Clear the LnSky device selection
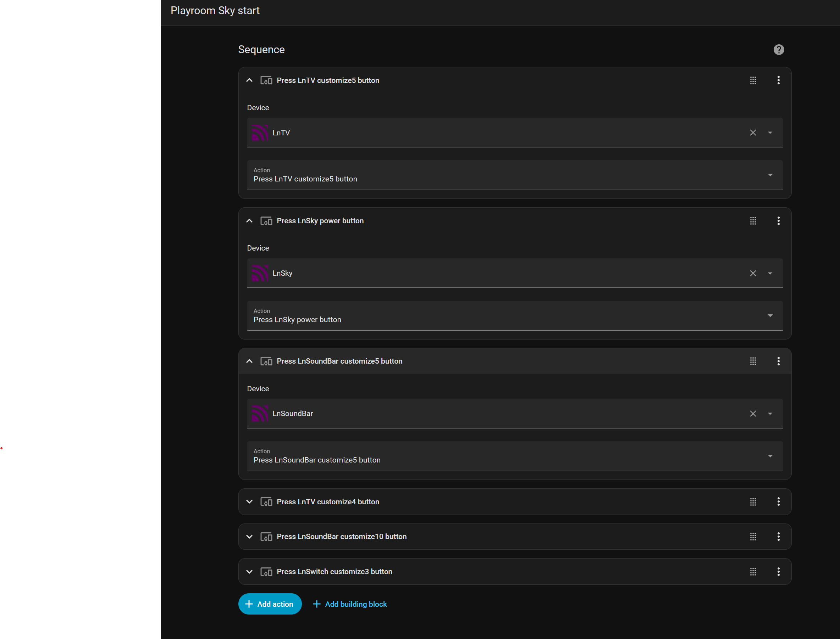The width and height of the screenshot is (840, 639). 752,274
